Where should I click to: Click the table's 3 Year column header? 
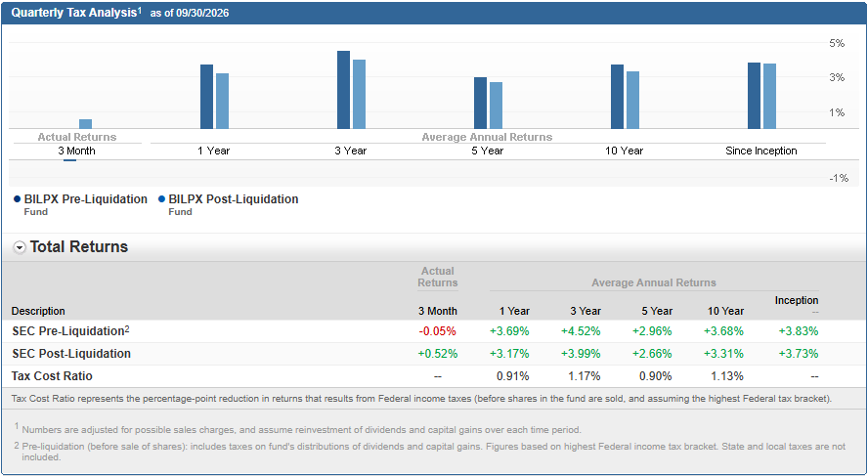point(584,311)
